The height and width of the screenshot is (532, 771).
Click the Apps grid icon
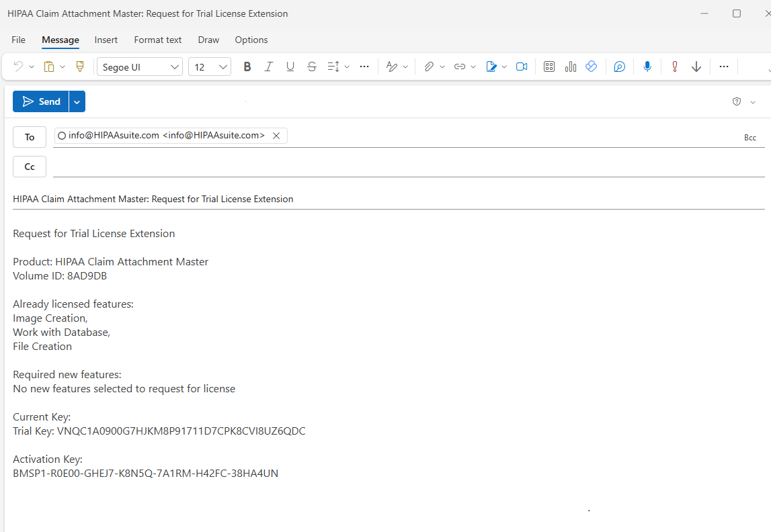(549, 66)
